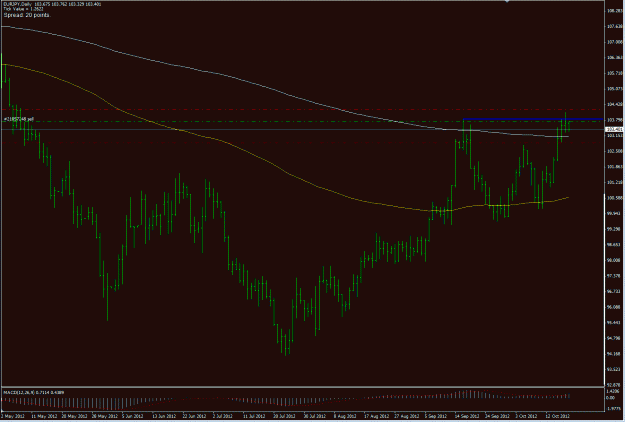Viewport: 625px width, 422px height.
Task: Click the '5 Sep 2012' date label
Action: (x=436, y=416)
